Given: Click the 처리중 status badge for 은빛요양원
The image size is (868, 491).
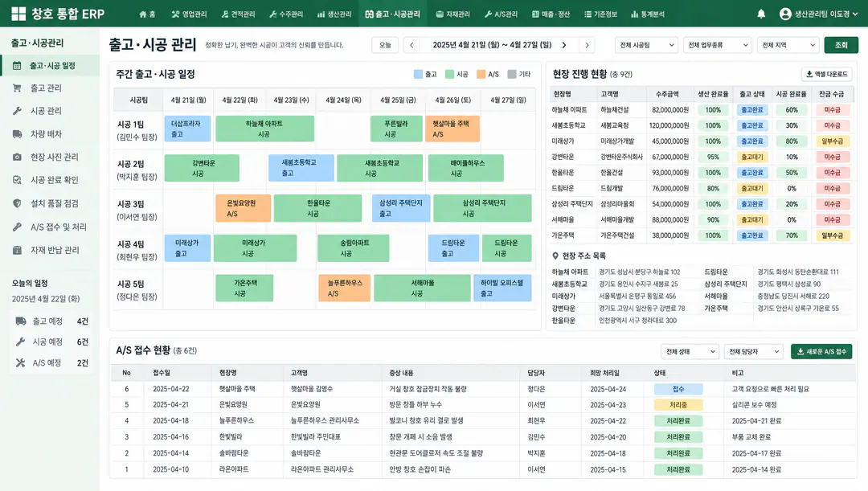Looking at the screenshot, I should pos(678,405).
